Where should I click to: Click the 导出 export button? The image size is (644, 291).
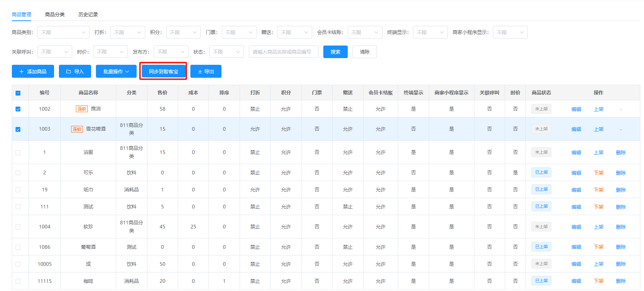[x=206, y=71]
